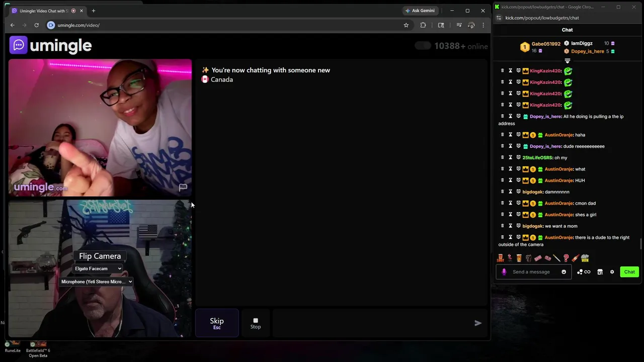Click KingKazin420 username in first chat message
Viewport: 644px width, 362px height.
pyautogui.click(x=545, y=71)
